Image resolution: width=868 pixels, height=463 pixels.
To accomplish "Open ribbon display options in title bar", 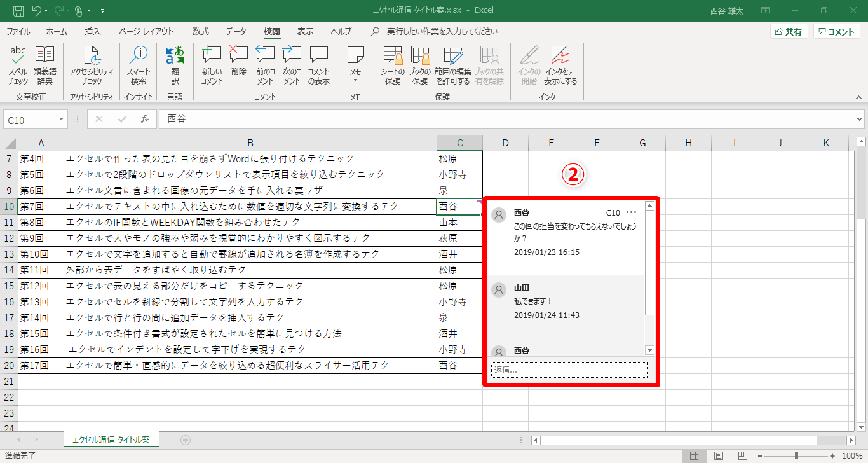I will pos(765,11).
